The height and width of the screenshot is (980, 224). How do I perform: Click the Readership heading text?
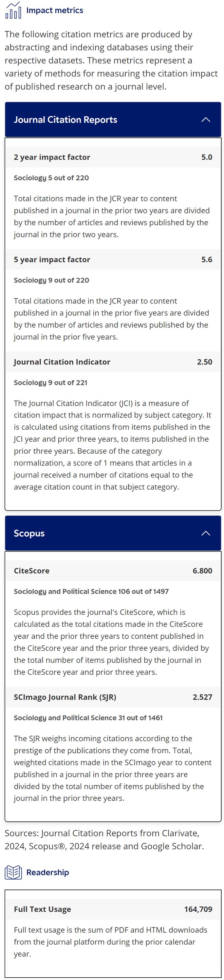coord(48,872)
